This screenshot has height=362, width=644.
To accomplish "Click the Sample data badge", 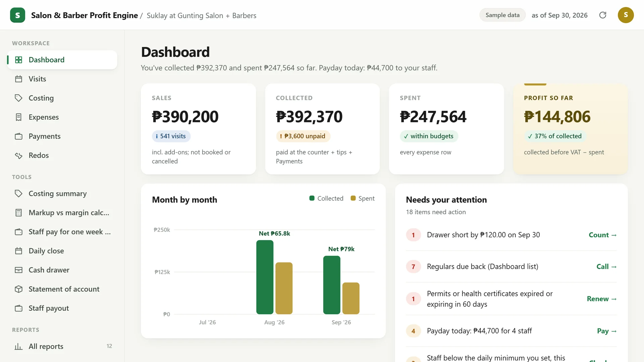I will pos(502,15).
